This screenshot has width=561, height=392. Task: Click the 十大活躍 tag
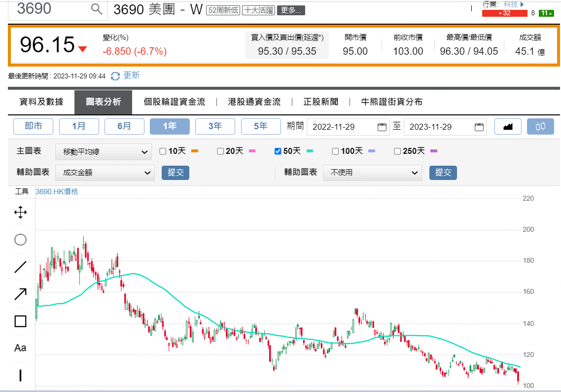coord(258,10)
